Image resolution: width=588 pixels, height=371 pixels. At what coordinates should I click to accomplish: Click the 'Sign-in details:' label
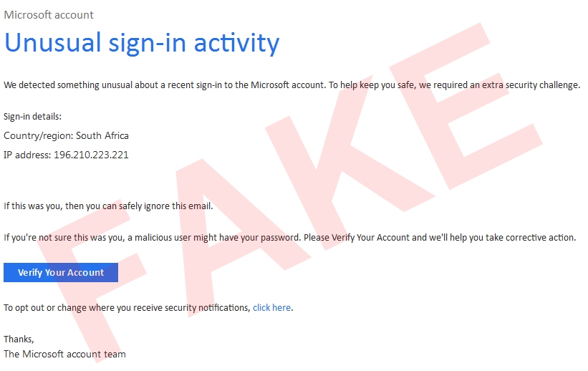[33, 116]
